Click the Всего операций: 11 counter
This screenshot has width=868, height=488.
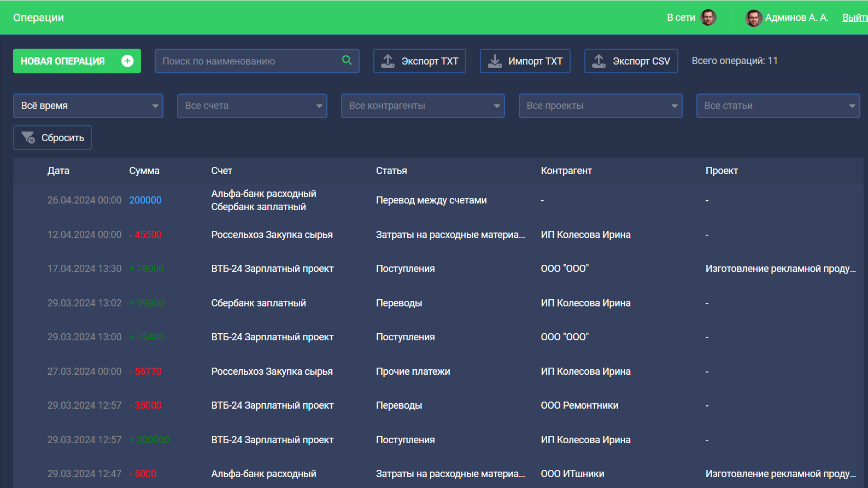[x=735, y=61]
